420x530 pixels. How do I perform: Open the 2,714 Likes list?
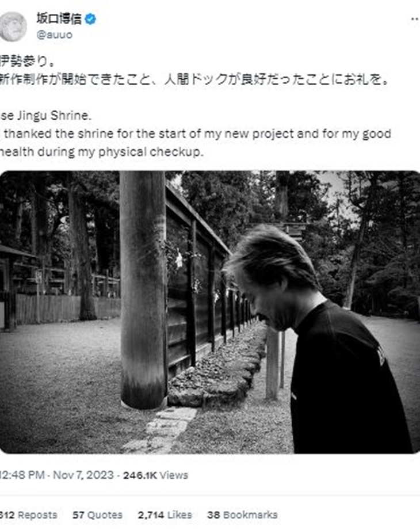coord(165,515)
